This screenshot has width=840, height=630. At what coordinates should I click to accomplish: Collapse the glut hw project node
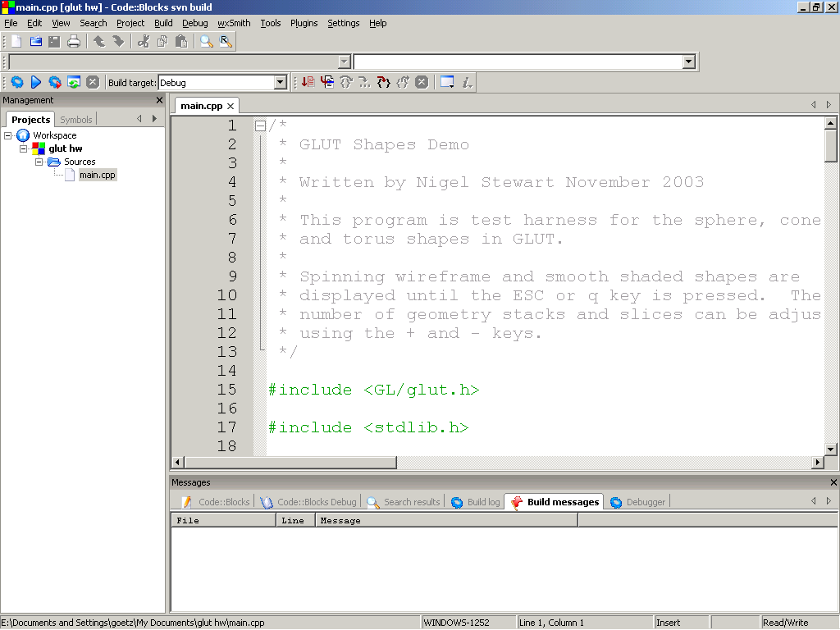pos(24,148)
